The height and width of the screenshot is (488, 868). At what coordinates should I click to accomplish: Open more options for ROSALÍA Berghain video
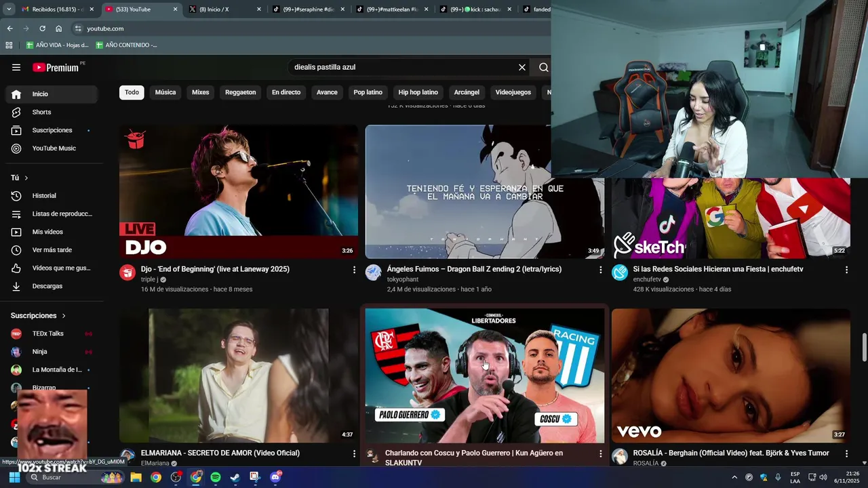(x=846, y=453)
